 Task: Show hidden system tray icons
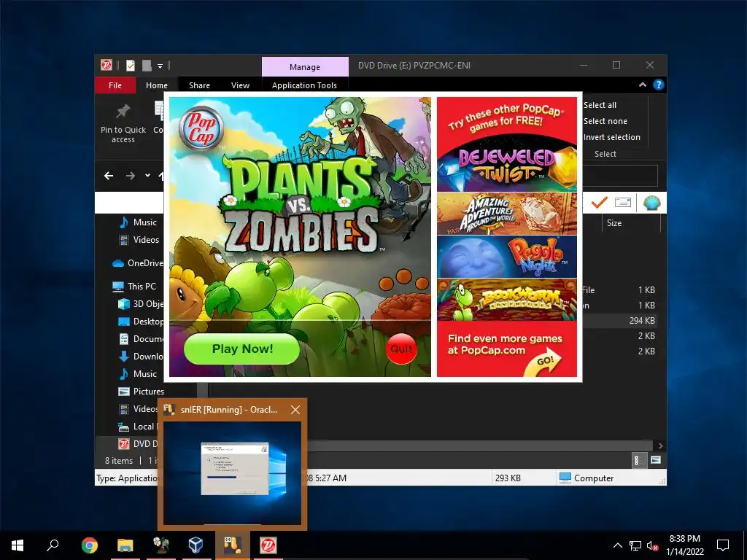point(617,545)
